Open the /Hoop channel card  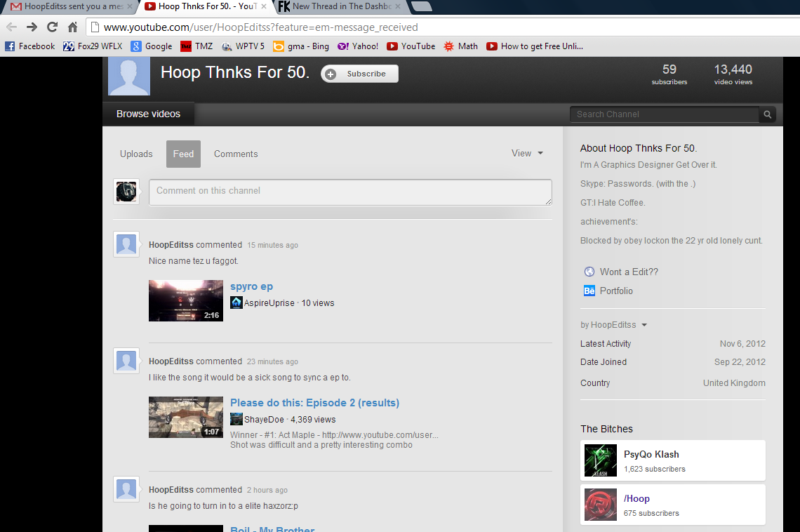(672, 505)
